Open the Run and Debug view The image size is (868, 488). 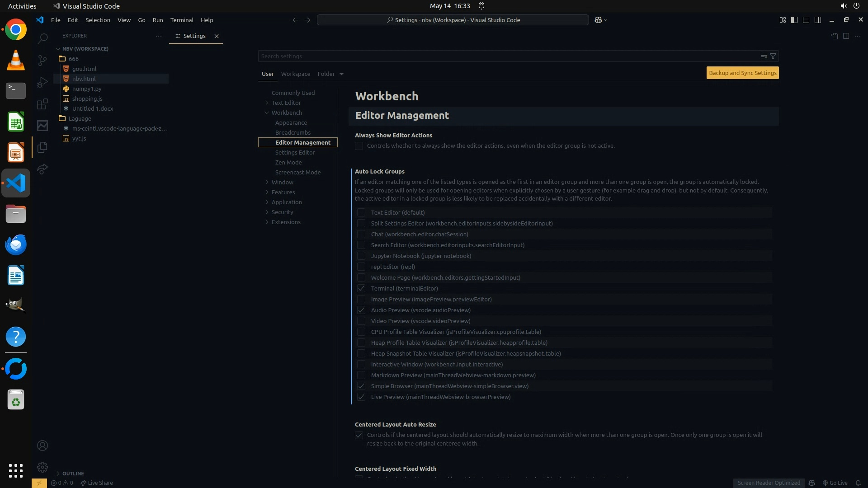pyautogui.click(x=42, y=82)
